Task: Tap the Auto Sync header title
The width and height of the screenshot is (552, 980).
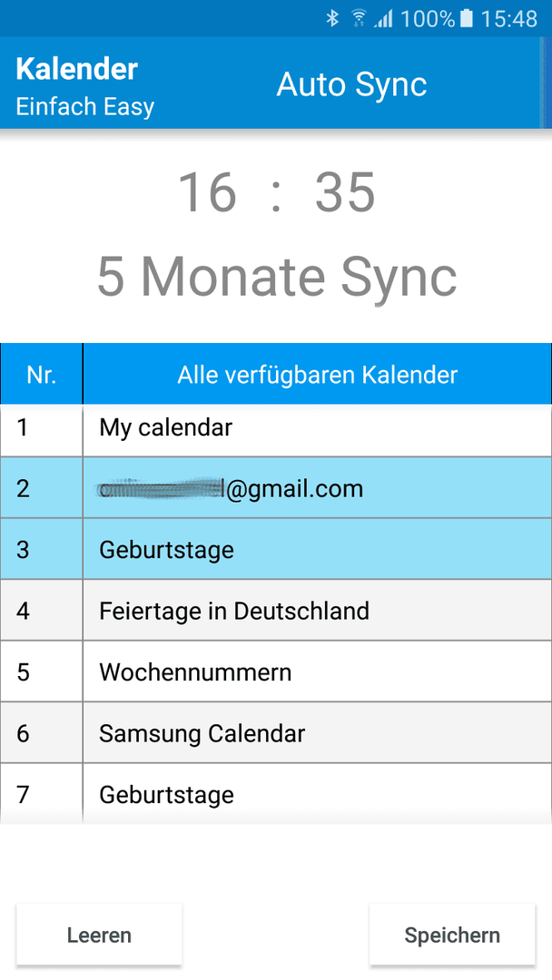Action: (x=352, y=83)
